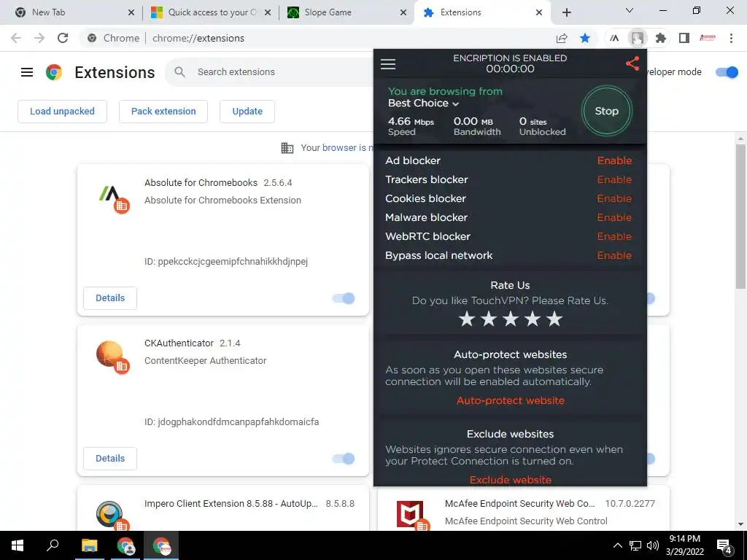Click the managed browser organization link
Screen dimensions: 747x560
click(x=348, y=147)
